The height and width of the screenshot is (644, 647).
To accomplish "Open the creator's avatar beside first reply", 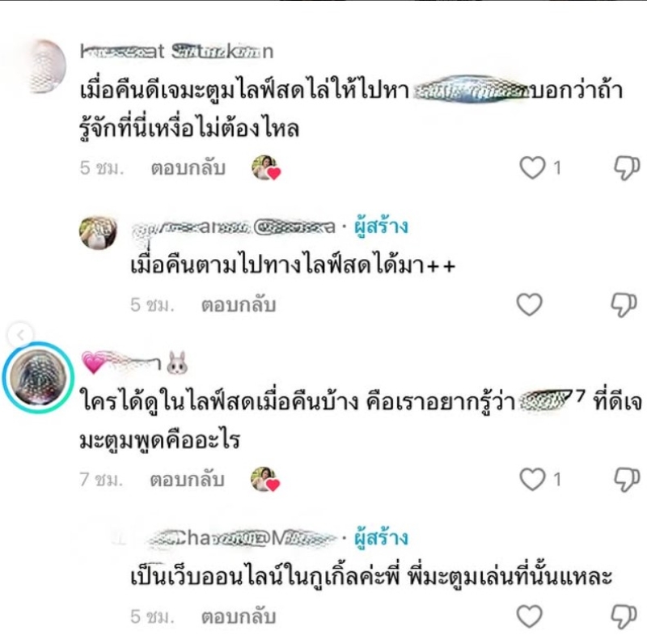I will (x=98, y=232).
